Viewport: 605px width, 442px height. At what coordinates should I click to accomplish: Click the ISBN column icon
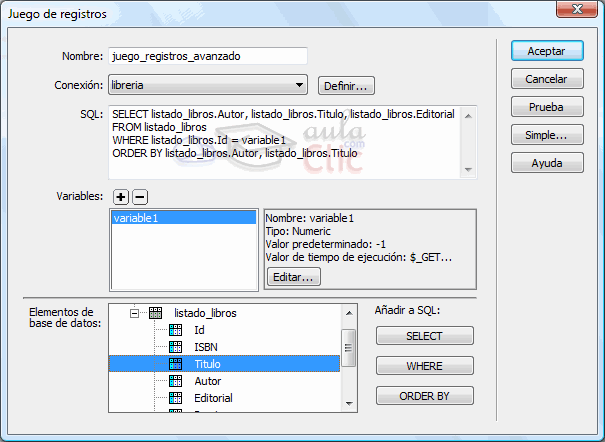coord(176,347)
